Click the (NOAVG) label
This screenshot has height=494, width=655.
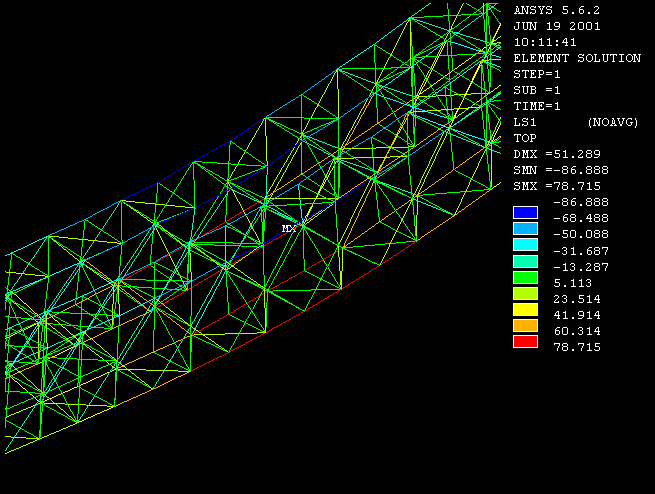tap(614, 122)
